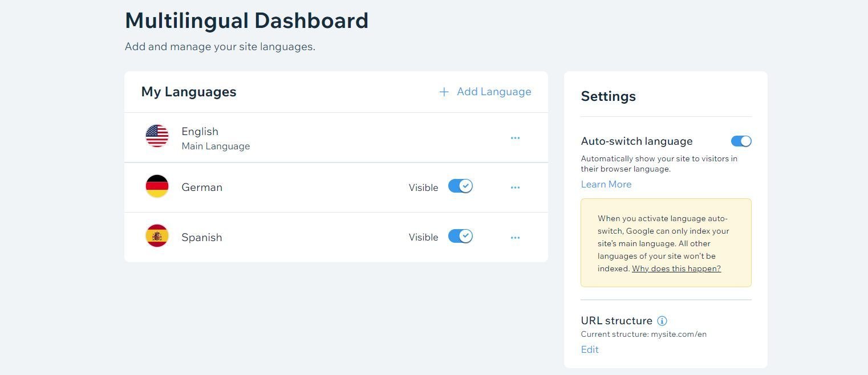Select the Spanish language name
The height and width of the screenshot is (375, 868).
(202, 238)
